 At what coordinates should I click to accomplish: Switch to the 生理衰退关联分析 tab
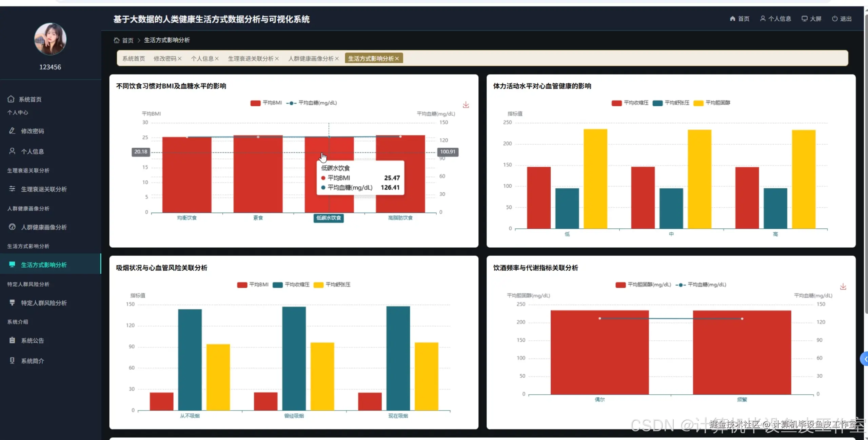250,59
